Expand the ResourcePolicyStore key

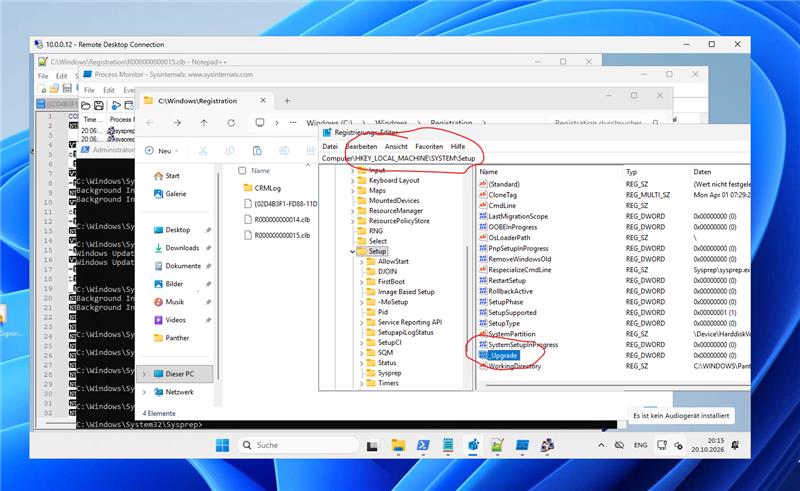tap(353, 220)
